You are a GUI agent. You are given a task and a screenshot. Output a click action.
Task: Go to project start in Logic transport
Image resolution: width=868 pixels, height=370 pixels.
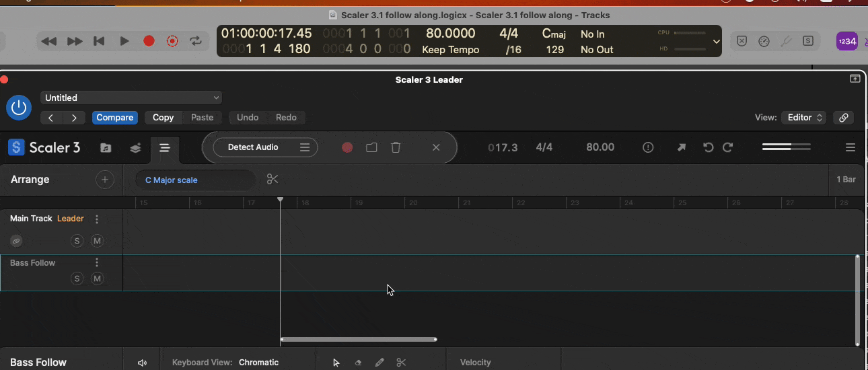(99, 41)
